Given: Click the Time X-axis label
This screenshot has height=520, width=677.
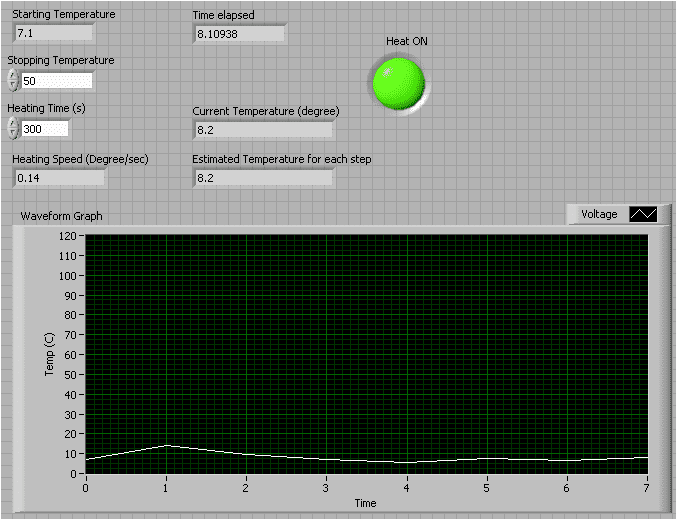Looking at the screenshot, I should coord(365,503).
